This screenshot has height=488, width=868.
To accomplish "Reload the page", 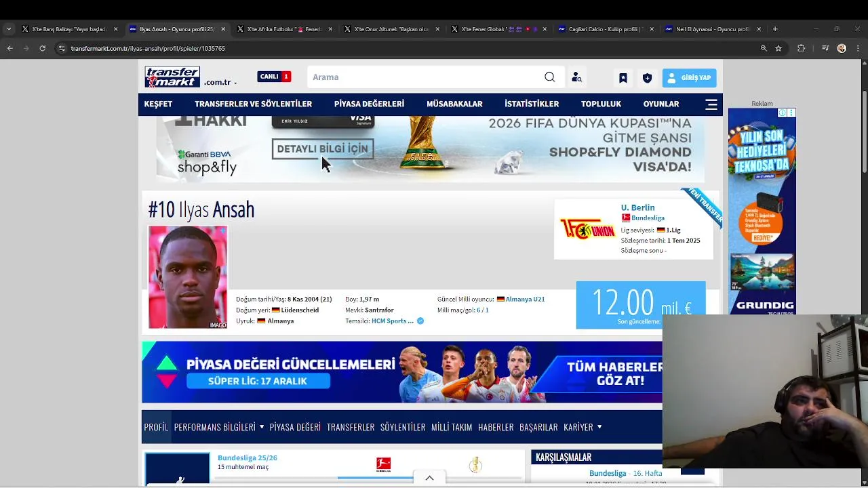I will 42,48.
